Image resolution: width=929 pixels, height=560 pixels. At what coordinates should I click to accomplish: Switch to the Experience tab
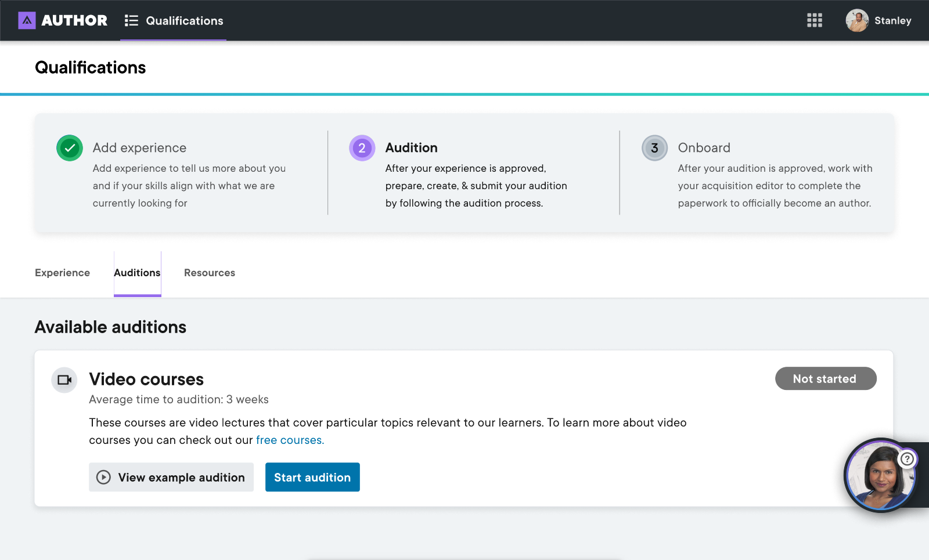[x=62, y=273]
